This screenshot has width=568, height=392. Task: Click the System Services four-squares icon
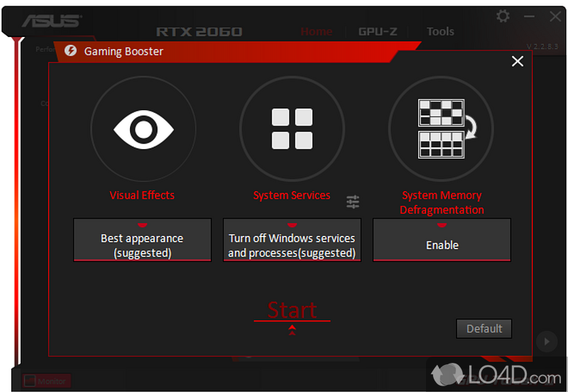292,129
